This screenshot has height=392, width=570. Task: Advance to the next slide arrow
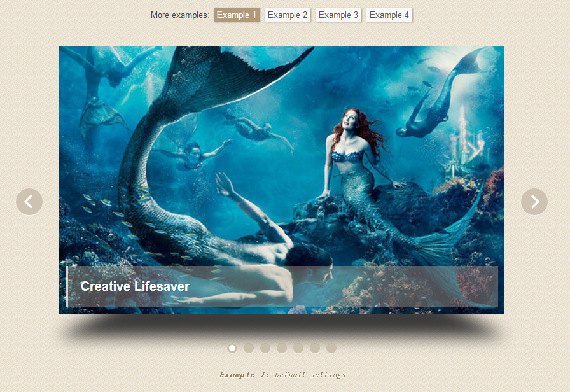(x=534, y=202)
